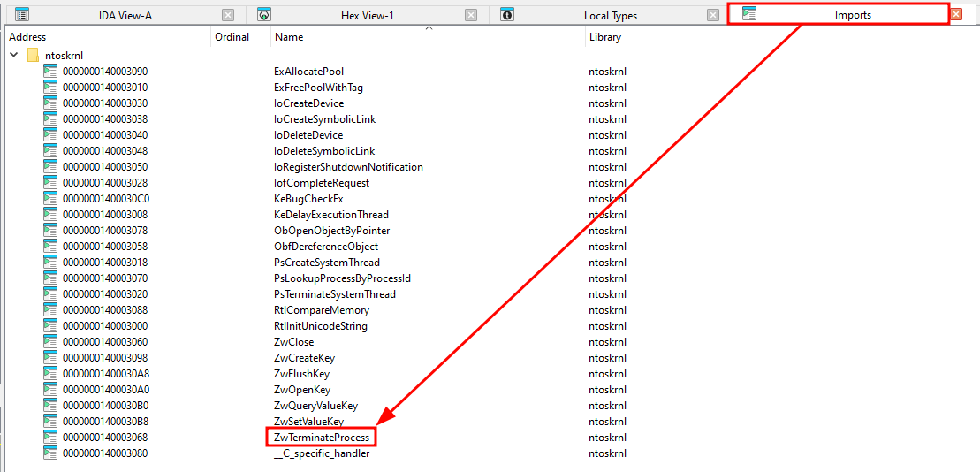Click the Hex View-1 tab icon

[x=264, y=15]
